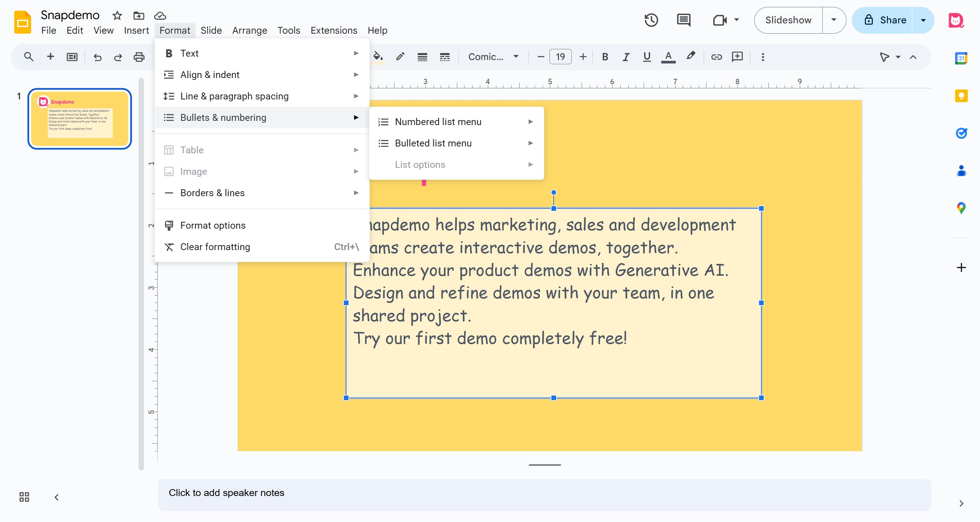This screenshot has width=980, height=522.
Task: Hide the menus caret
Action: tap(913, 57)
